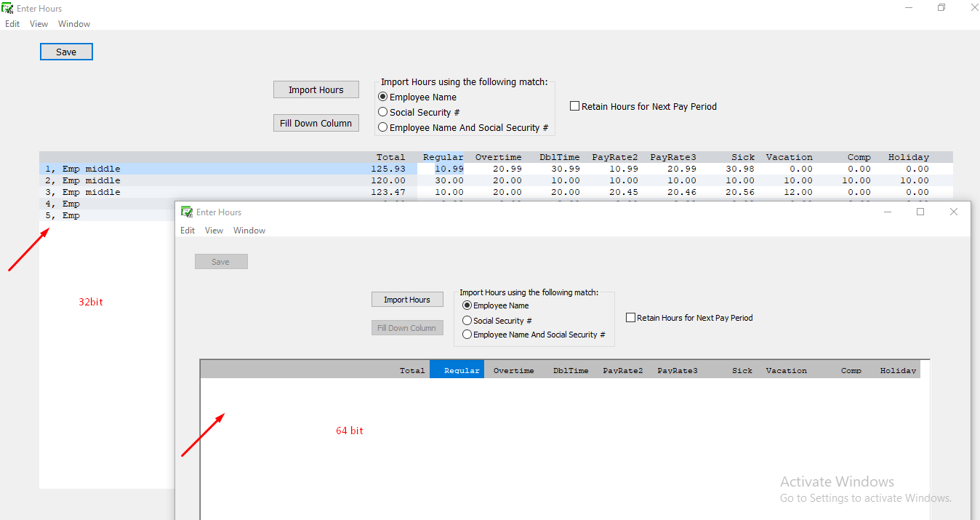Click the Save button in the 32bit window
This screenshot has height=520, width=980.
pos(66,52)
